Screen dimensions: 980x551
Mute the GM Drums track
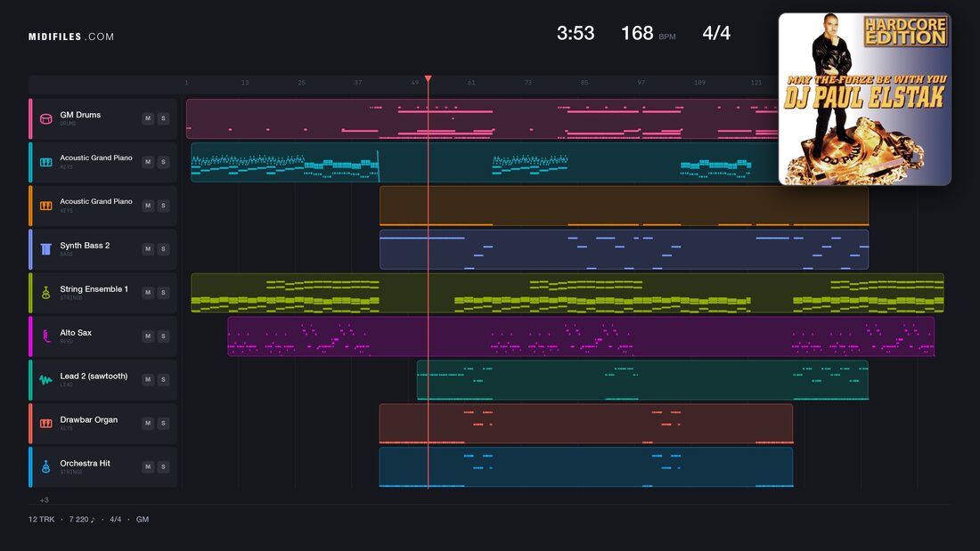pyautogui.click(x=148, y=118)
